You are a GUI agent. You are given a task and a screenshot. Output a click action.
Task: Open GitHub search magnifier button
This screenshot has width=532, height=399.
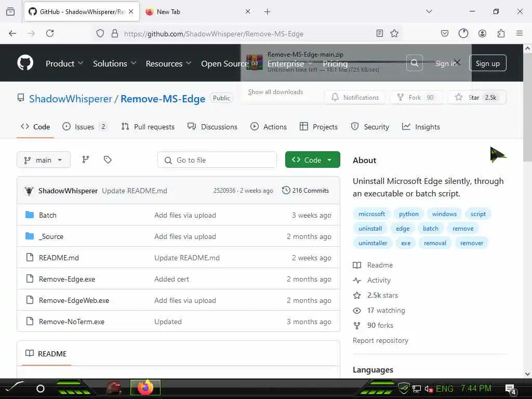pyautogui.click(x=414, y=63)
